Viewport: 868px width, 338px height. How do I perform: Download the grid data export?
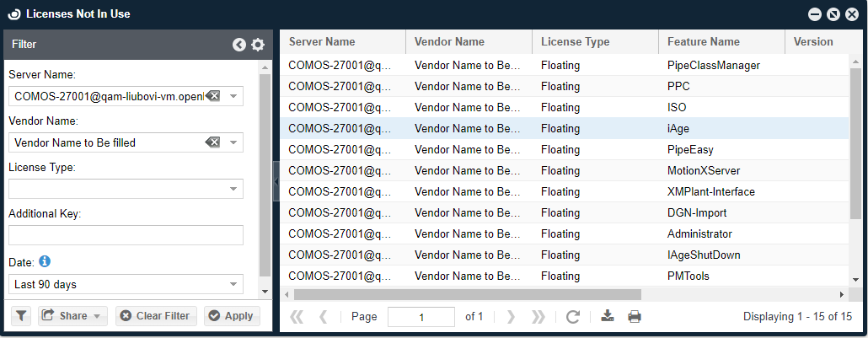pos(608,317)
